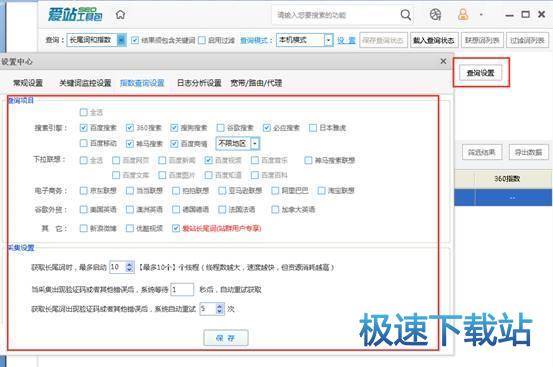Uncheck the red 爱站长尾词 checkbox

click(x=176, y=228)
